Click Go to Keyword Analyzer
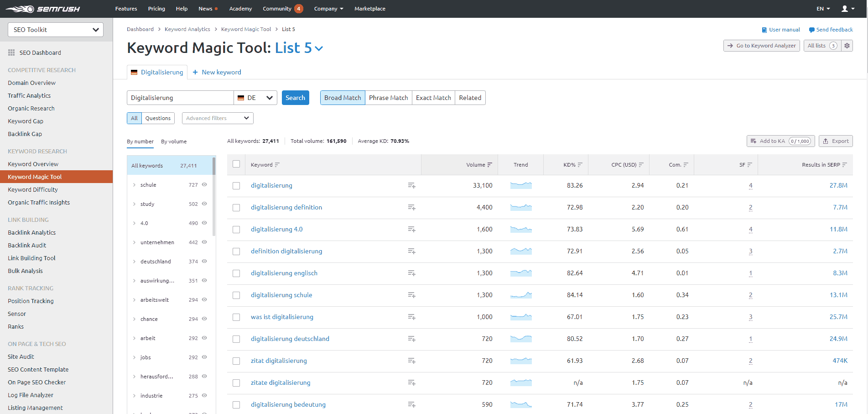868x414 pixels. pos(761,46)
